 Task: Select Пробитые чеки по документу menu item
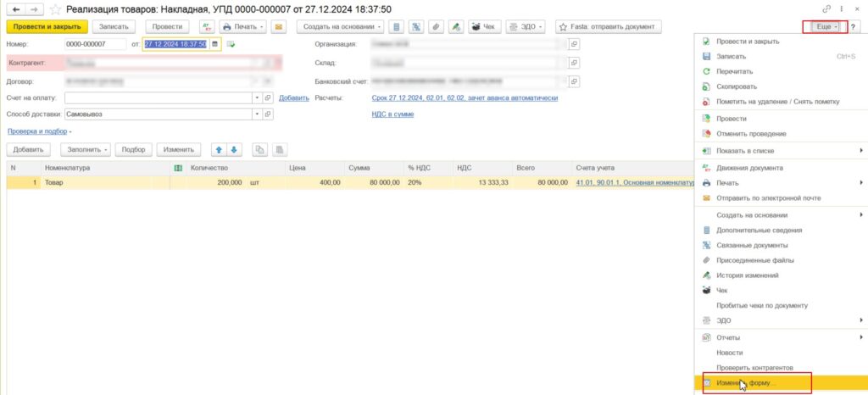coord(781,305)
